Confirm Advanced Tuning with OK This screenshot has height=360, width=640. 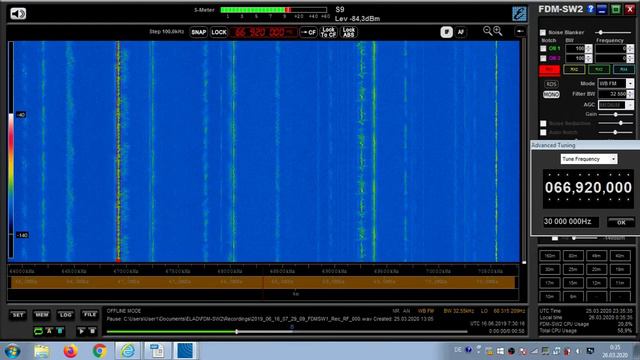click(x=621, y=222)
